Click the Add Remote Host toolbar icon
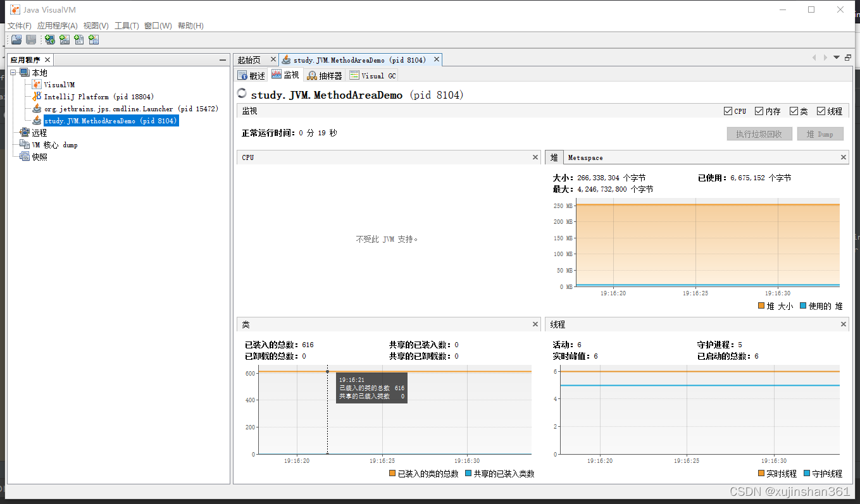This screenshot has height=504, width=860. coord(49,40)
